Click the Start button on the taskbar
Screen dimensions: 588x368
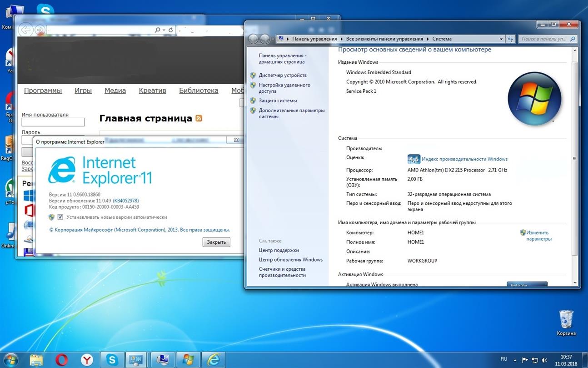(x=10, y=359)
